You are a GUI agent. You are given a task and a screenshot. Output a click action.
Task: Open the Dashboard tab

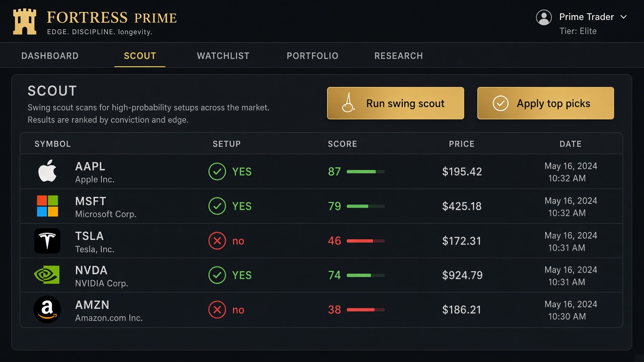pyautogui.click(x=50, y=56)
